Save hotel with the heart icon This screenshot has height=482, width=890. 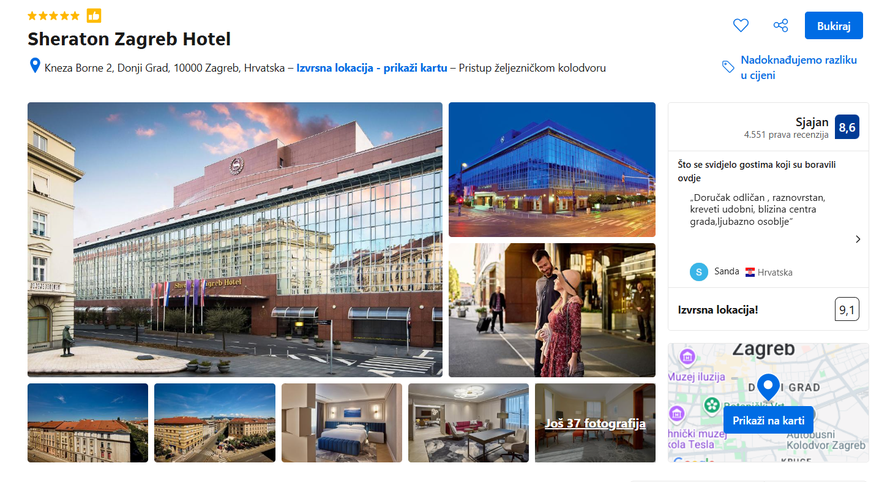[741, 26]
